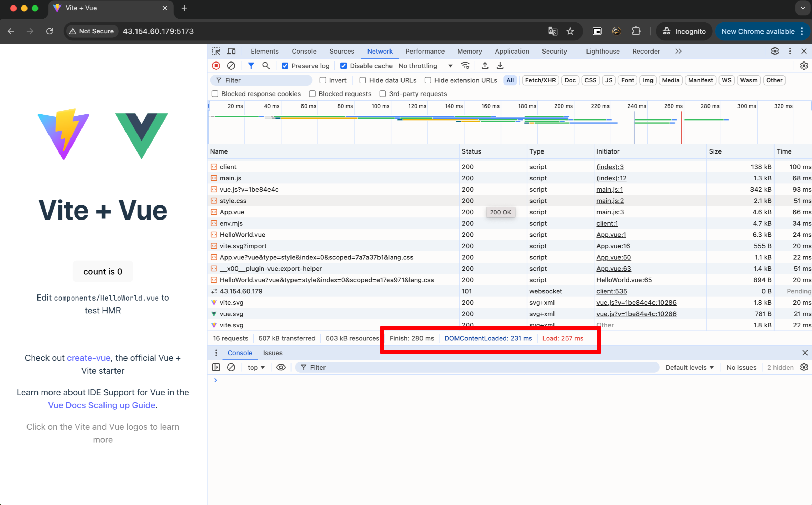Image resolution: width=812 pixels, height=505 pixels.
Task: Open Default levels dropdown
Action: (690, 367)
